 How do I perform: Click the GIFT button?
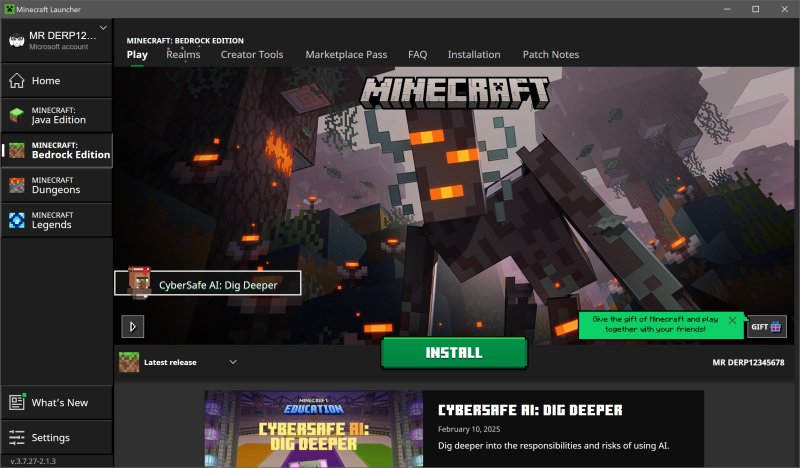[767, 327]
